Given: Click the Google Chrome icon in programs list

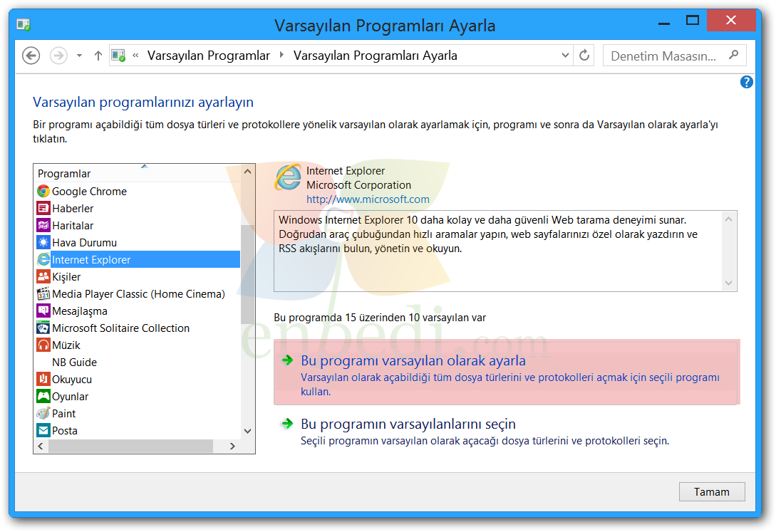Looking at the screenshot, I should coord(43,192).
